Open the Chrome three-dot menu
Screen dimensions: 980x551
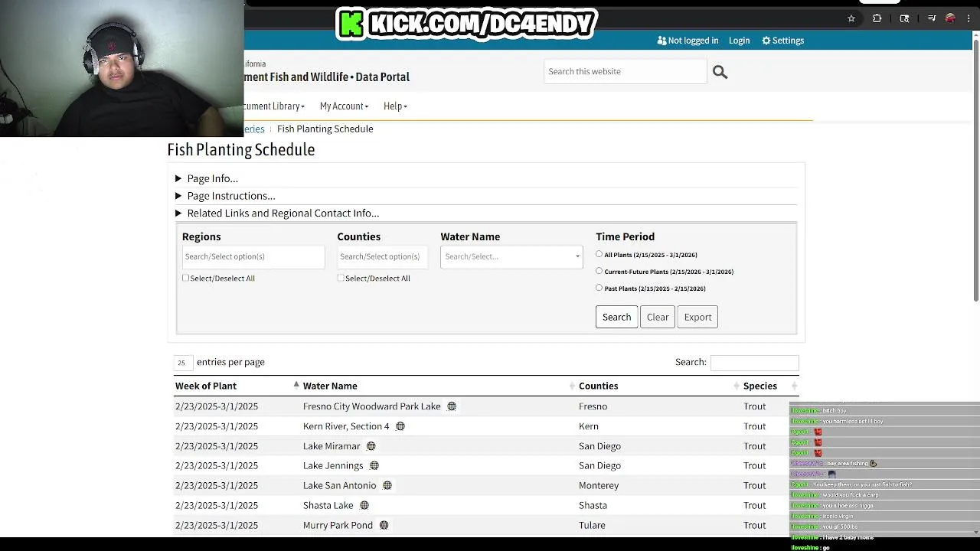pos(969,18)
